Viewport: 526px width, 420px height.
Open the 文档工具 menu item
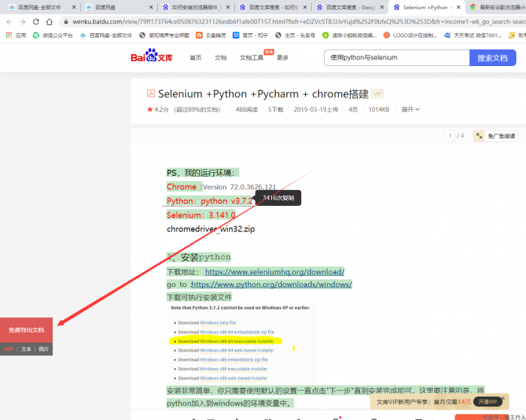point(252,58)
